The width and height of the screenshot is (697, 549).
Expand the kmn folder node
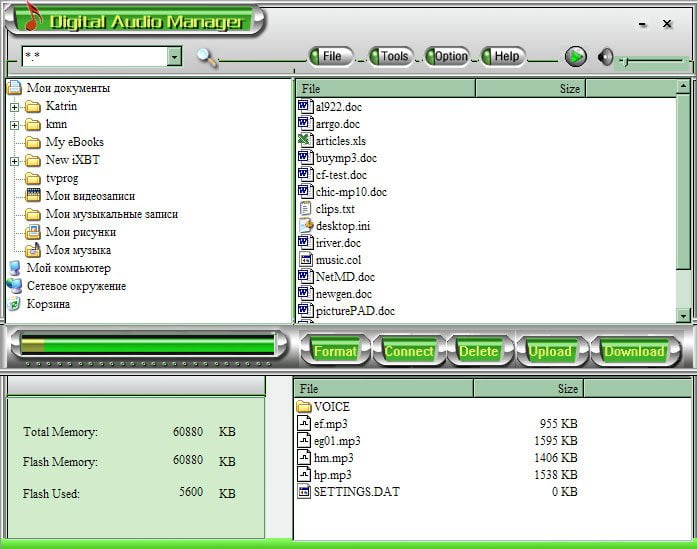[14, 125]
